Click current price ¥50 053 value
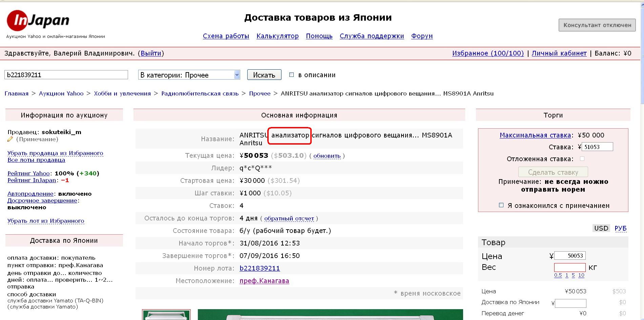644x320 pixels. (x=254, y=155)
